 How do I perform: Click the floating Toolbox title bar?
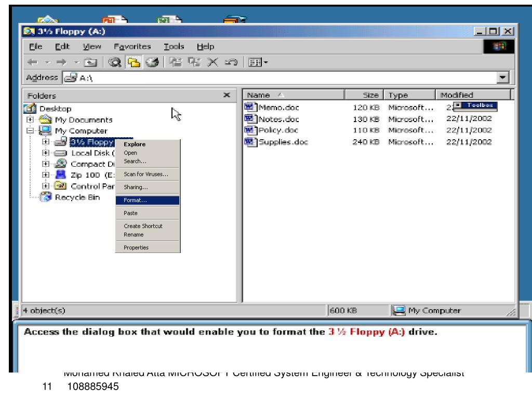475,105
